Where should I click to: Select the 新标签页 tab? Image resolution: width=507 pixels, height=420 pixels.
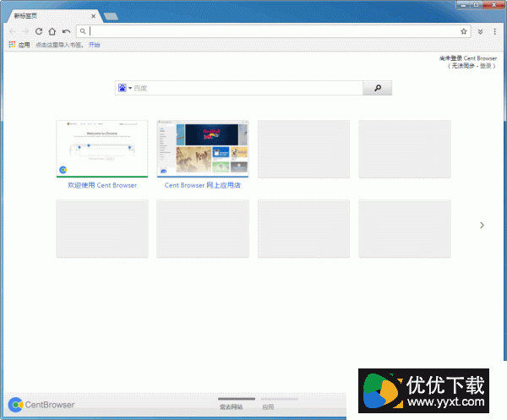pyautogui.click(x=53, y=16)
